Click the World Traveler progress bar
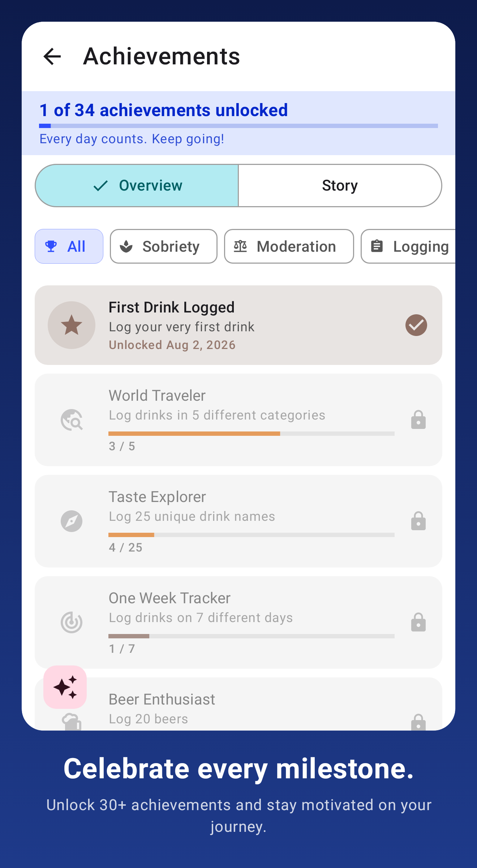Viewport: 477px width, 868px height. [252, 433]
